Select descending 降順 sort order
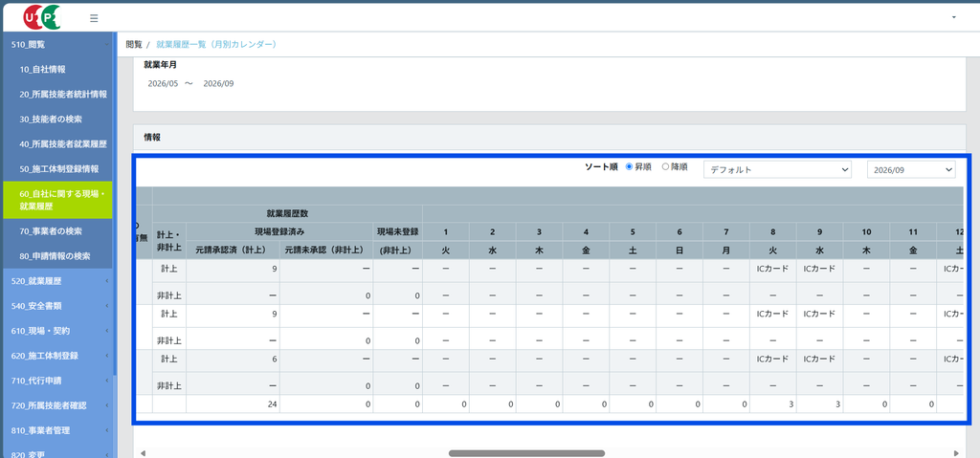Image resolution: width=980 pixels, height=458 pixels. [665, 166]
